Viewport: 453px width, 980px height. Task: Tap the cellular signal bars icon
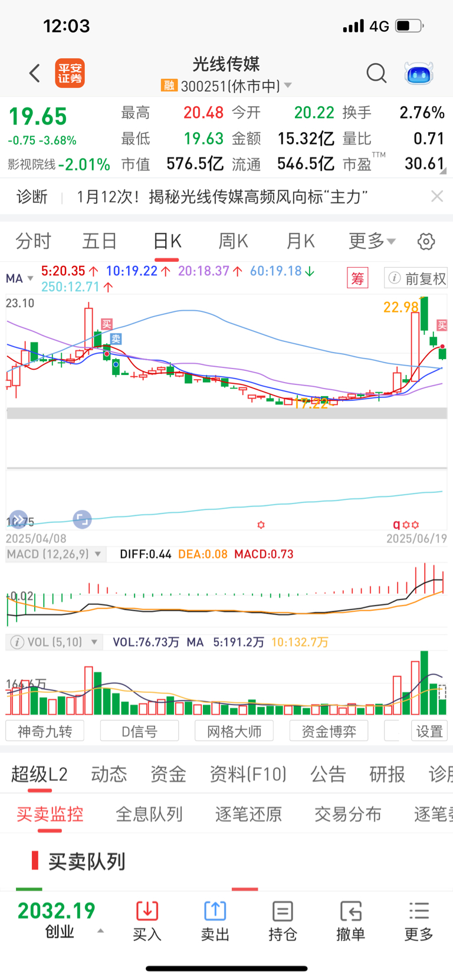353,26
